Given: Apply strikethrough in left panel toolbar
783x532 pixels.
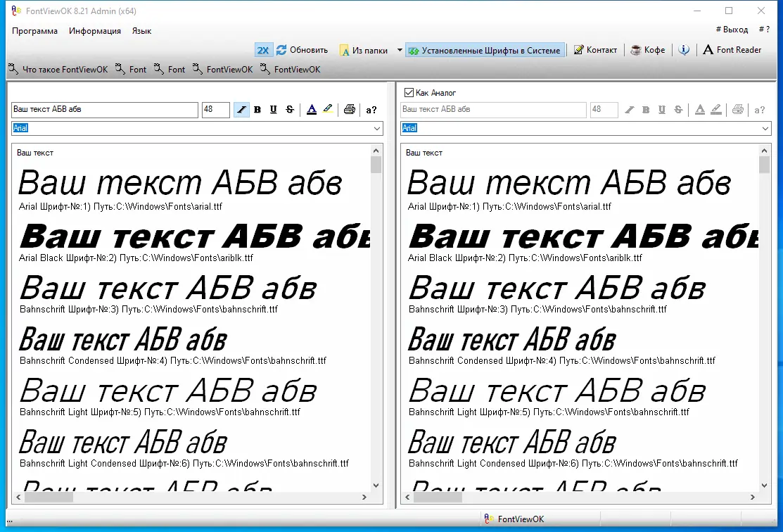Looking at the screenshot, I should click(x=290, y=109).
